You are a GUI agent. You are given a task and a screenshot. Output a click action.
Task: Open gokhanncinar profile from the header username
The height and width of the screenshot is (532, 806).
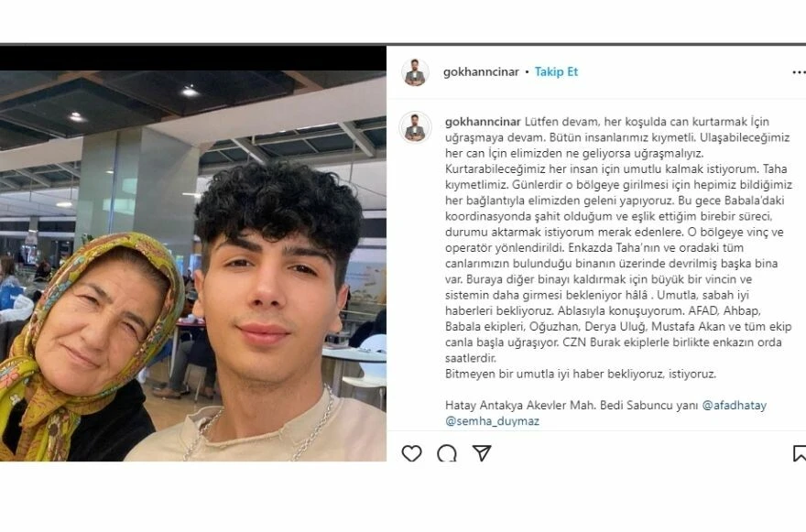pyautogui.click(x=481, y=72)
